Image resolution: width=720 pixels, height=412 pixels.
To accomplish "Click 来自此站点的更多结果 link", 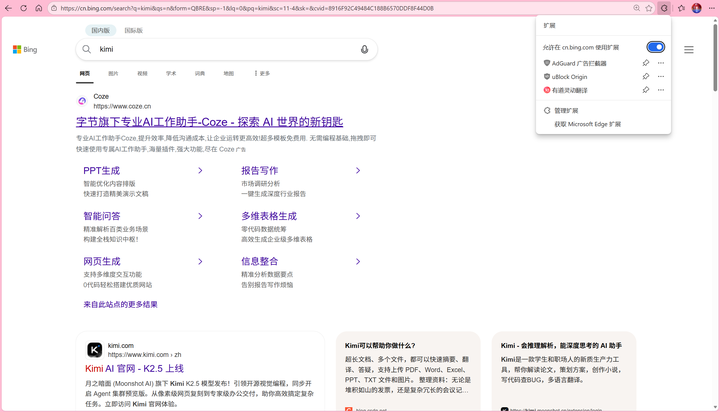I will click(x=120, y=305).
